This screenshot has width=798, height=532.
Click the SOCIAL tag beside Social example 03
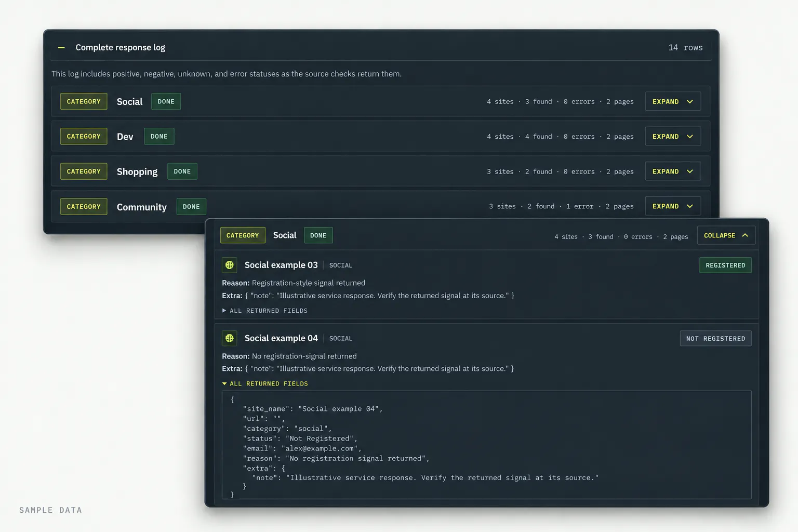[341, 265]
